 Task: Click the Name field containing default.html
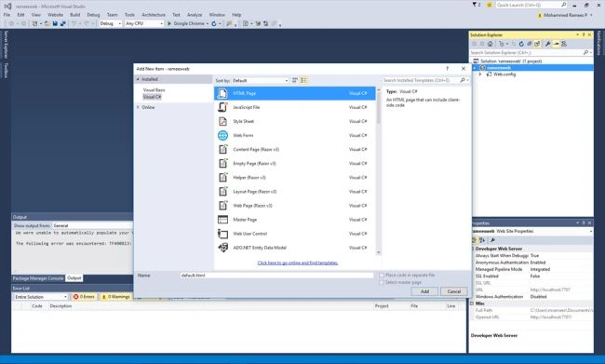pos(276,276)
